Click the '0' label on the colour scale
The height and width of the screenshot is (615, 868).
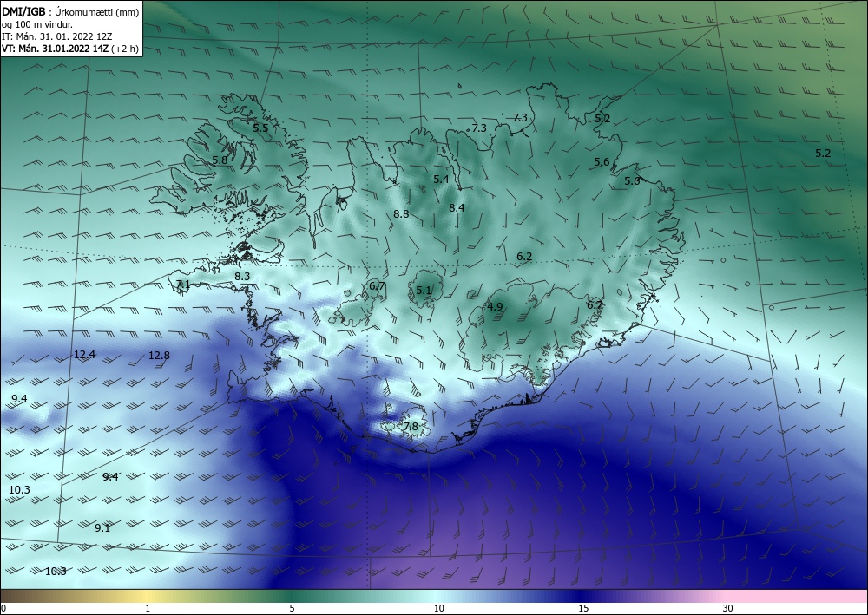(3, 608)
